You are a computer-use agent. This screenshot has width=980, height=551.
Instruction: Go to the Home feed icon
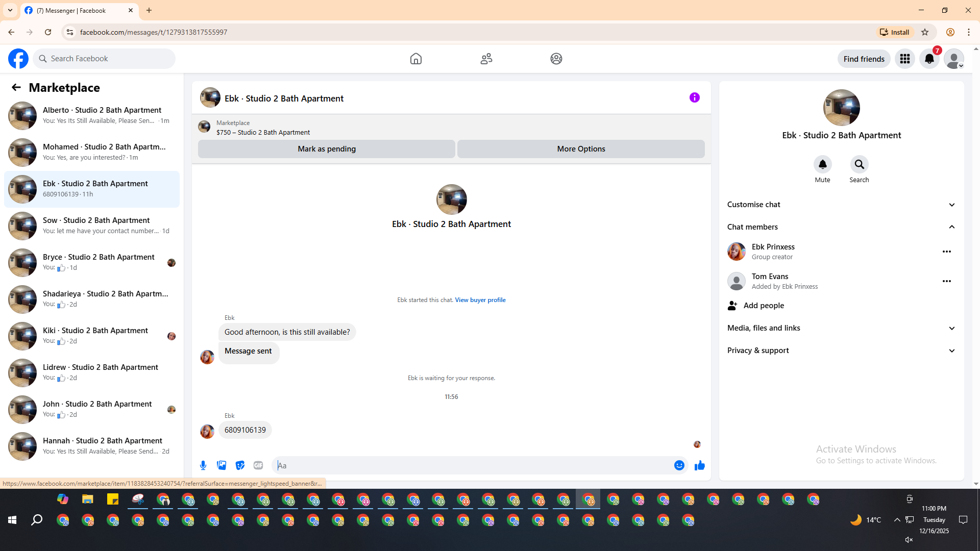click(416, 59)
